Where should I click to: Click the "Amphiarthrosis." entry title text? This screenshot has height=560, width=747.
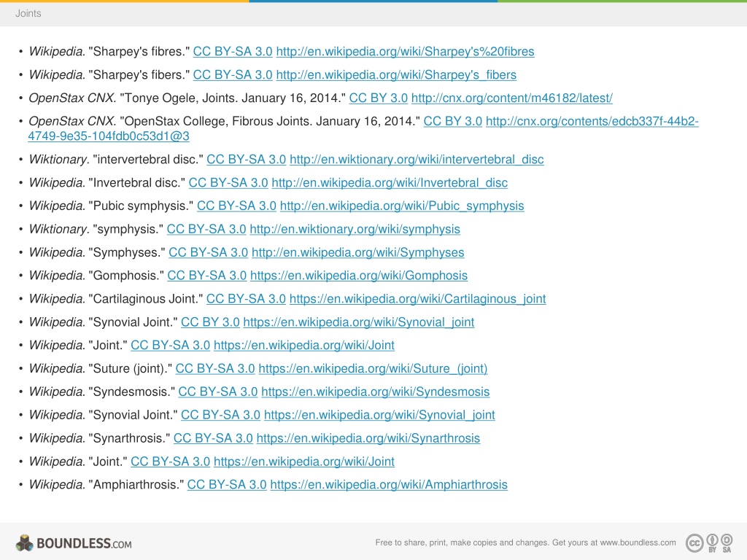coord(136,485)
